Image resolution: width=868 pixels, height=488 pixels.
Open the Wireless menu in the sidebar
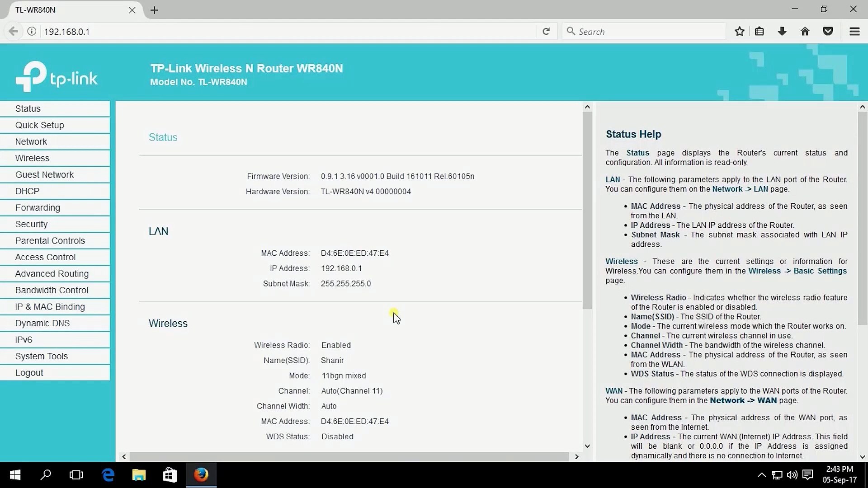pos(32,158)
